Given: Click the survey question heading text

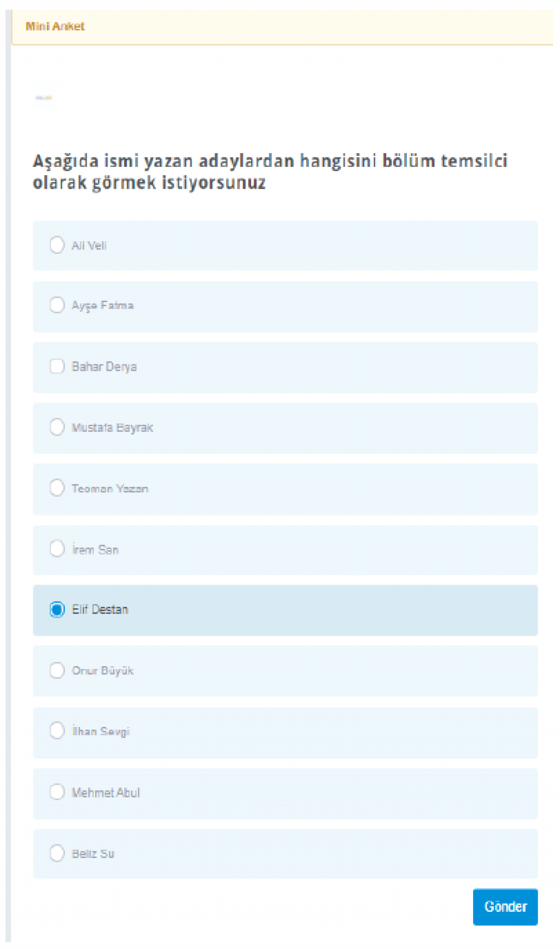Looking at the screenshot, I should pyautogui.click(x=270, y=172).
